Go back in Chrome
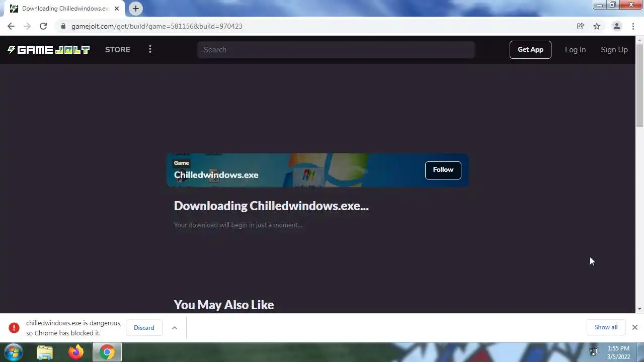This screenshot has height=362, width=644. point(11,26)
